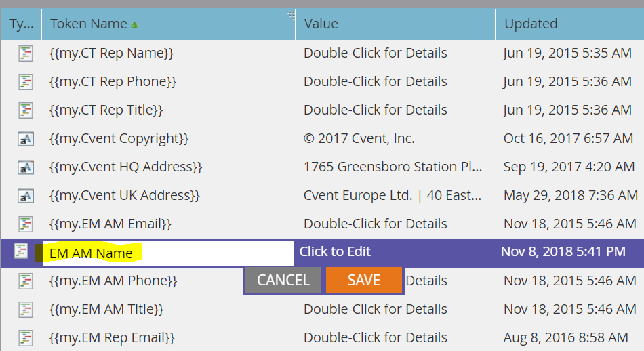Click the text icon beside Cvent Copyright
Image resolution: width=644 pixels, height=351 pixels.
click(x=26, y=139)
